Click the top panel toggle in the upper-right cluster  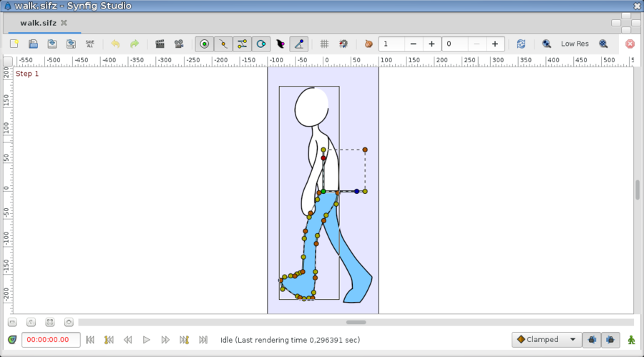point(626,16)
